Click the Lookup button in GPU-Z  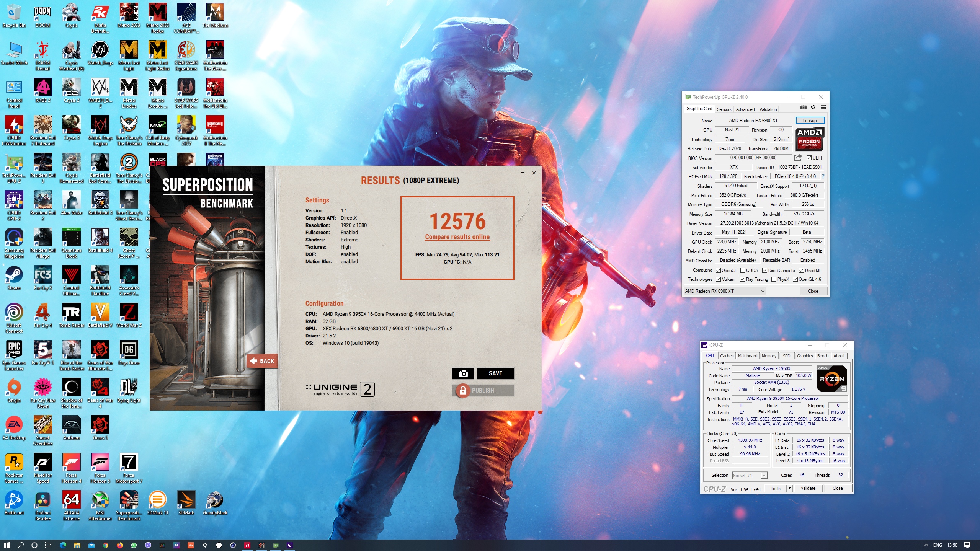pos(810,120)
